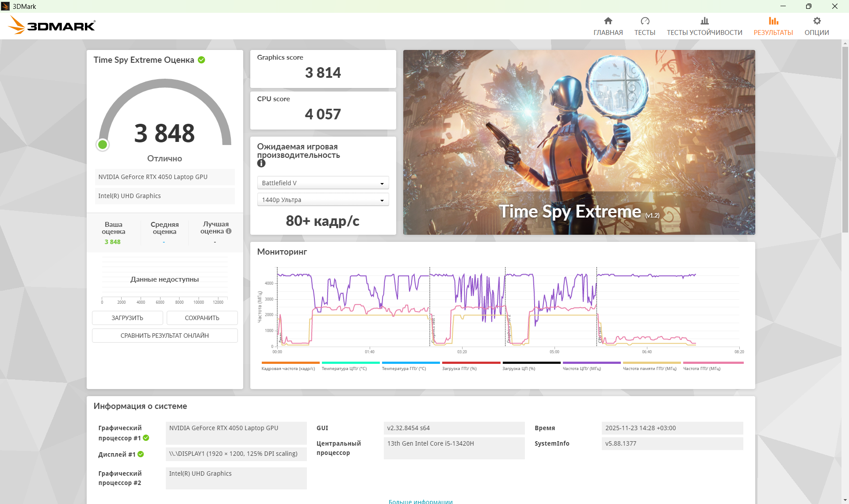The height and width of the screenshot is (504, 849).
Task: Click the green check next to Дисплей #1
Action: pyautogui.click(x=141, y=454)
